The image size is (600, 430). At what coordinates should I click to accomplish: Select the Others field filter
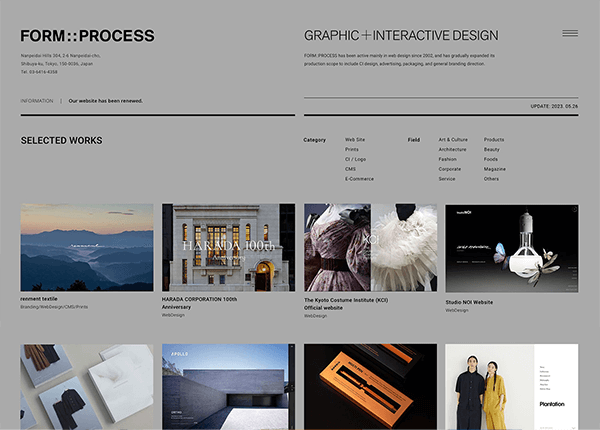click(x=491, y=179)
